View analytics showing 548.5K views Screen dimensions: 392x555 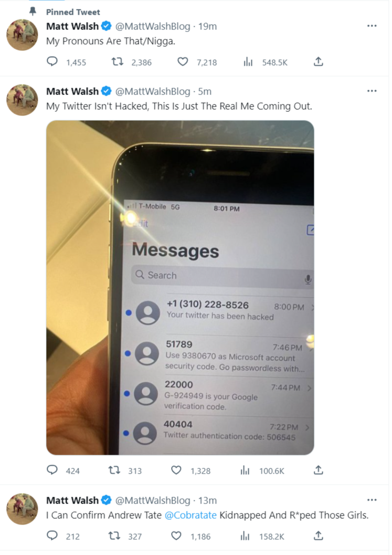click(x=248, y=62)
